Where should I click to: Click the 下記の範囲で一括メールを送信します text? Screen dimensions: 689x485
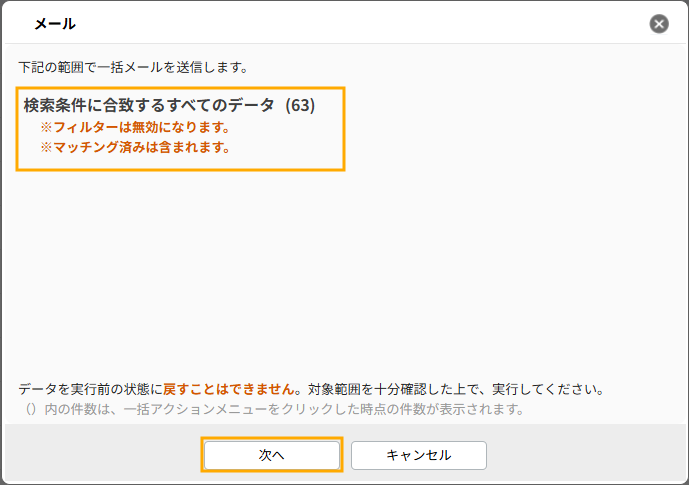(x=133, y=68)
